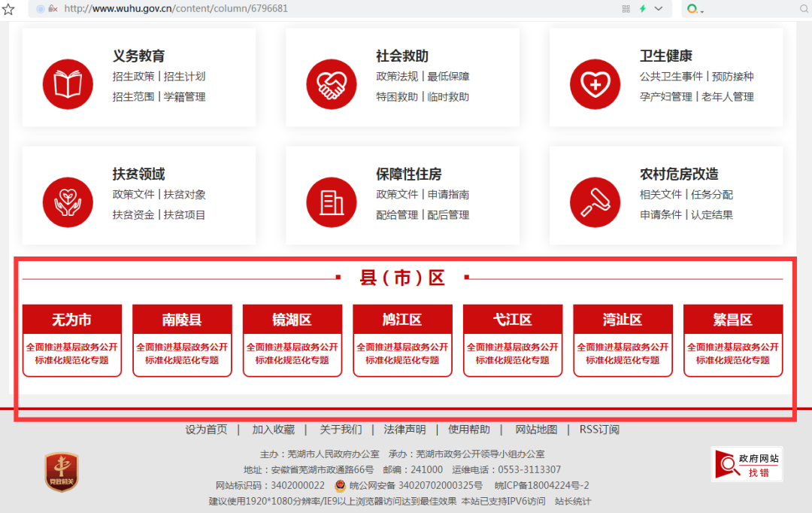
Task: Click 加入收藏 in footer
Action: (x=274, y=430)
